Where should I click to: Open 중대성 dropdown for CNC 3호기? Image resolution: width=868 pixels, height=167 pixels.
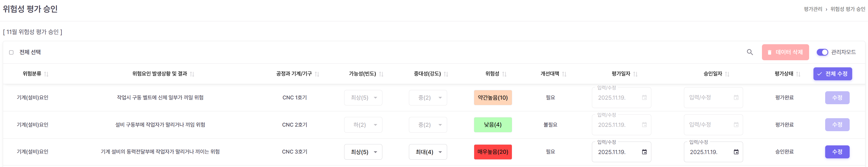tap(427, 152)
